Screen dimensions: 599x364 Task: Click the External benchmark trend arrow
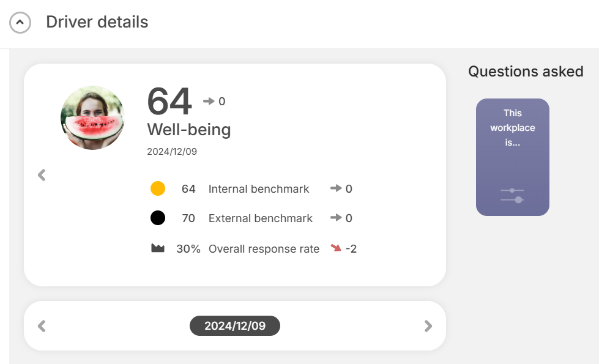335,218
